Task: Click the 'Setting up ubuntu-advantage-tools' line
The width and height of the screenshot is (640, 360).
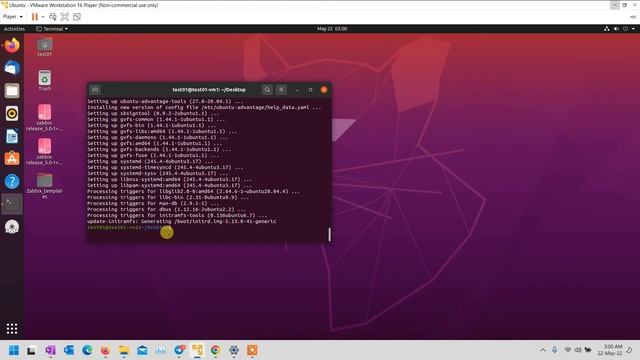Action: [x=165, y=101]
